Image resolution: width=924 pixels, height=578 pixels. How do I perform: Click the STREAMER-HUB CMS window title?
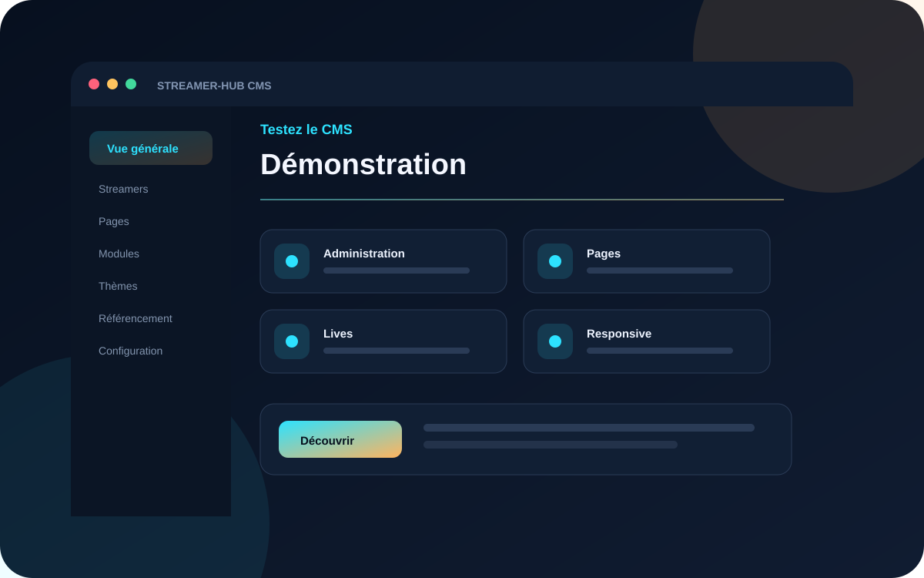[214, 86]
